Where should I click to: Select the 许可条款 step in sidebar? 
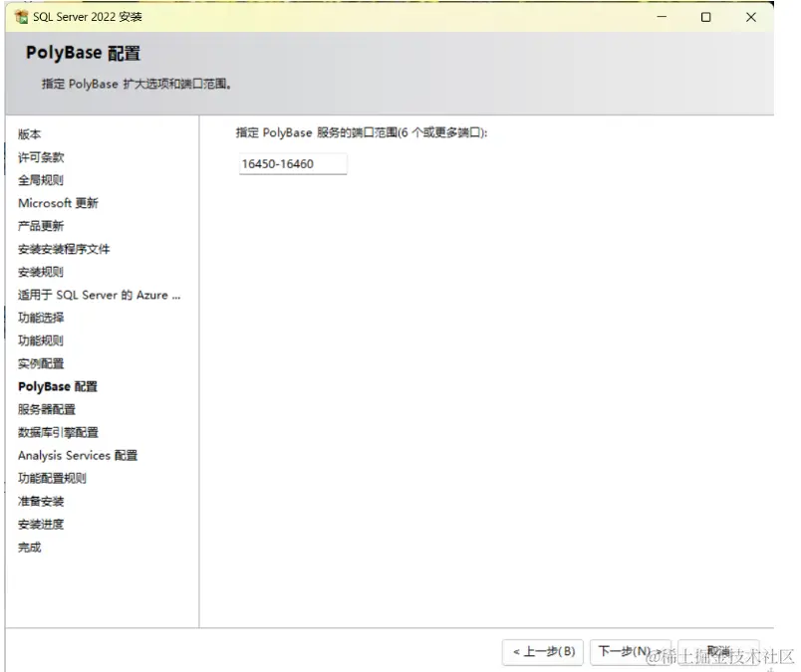[41, 157]
